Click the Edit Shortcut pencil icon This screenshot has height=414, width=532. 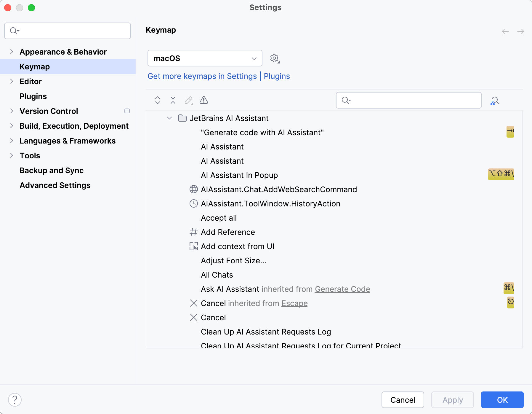(x=188, y=100)
